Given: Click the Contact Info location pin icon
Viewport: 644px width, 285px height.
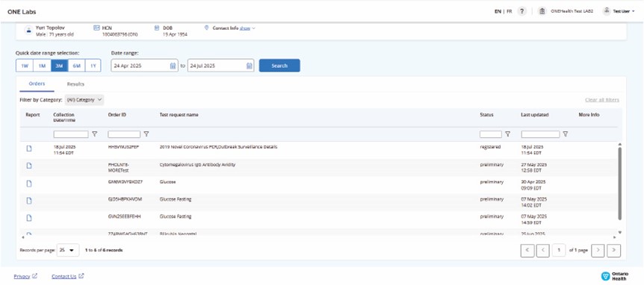Looking at the screenshot, I should tap(207, 28).
